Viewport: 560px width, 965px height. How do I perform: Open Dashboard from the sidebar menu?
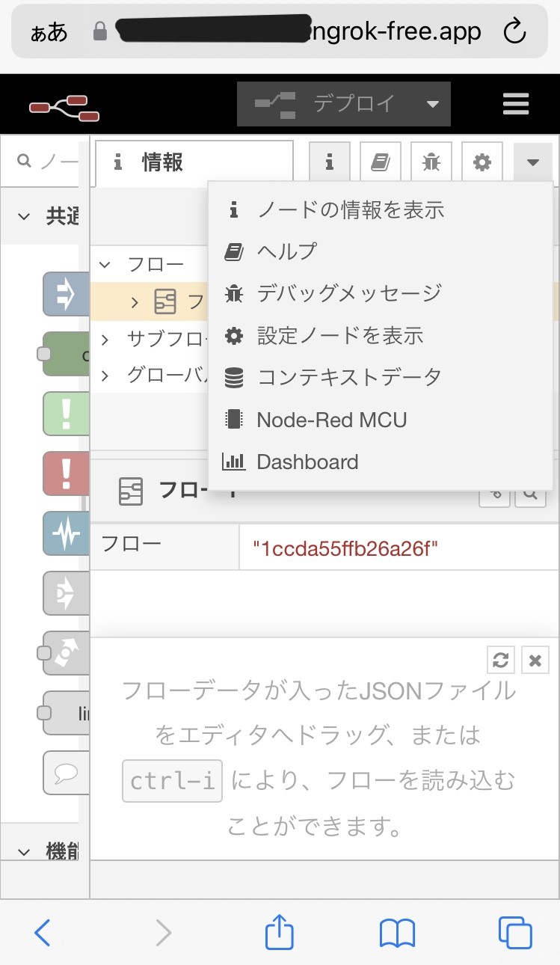click(x=307, y=462)
